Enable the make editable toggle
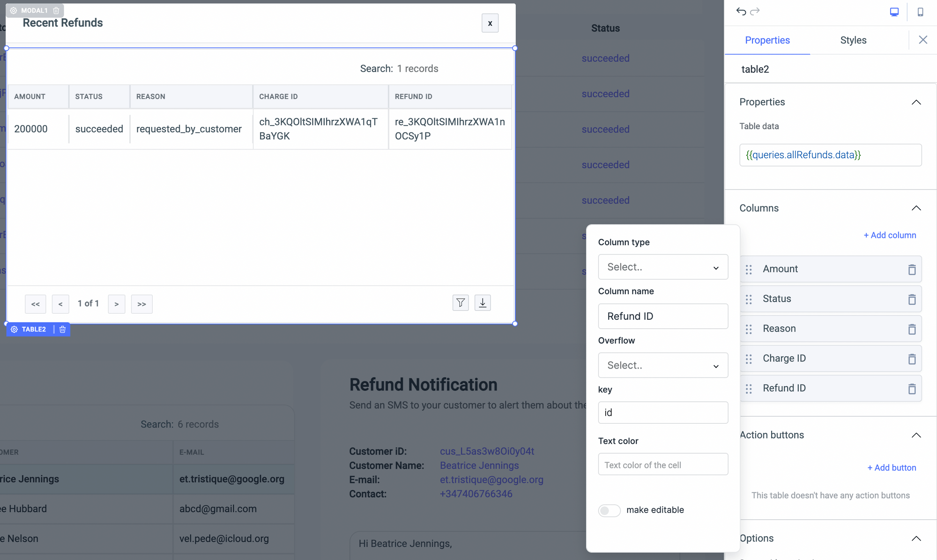This screenshot has height=560, width=937. (609, 510)
